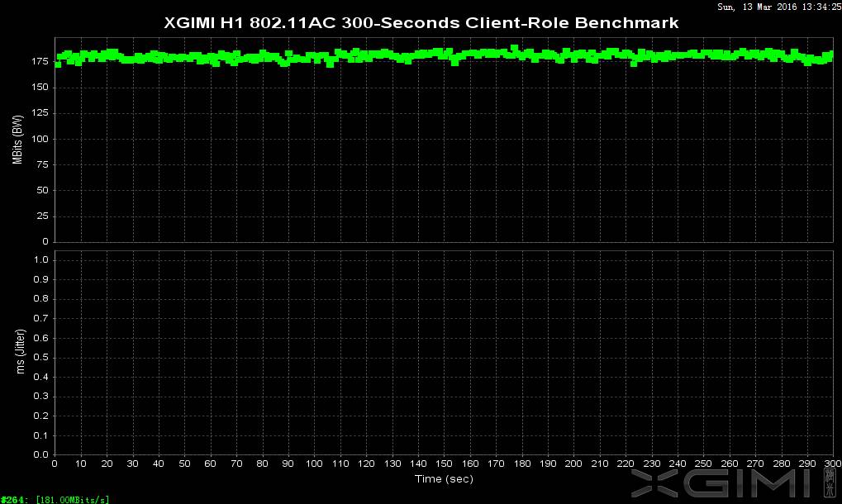Image resolution: width=842 pixels, height=504 pixels.
Task: Click the 60 time axis tick label
Action: [x=211, y=464]
